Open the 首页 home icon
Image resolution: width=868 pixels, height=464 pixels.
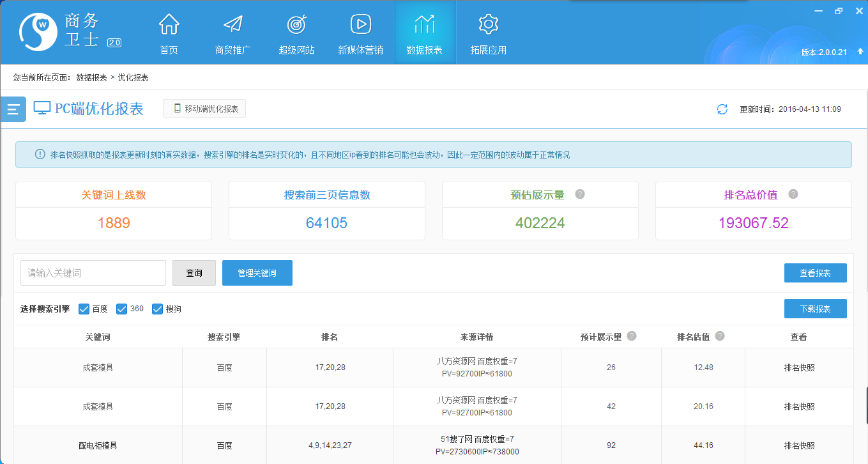(169, 25)
